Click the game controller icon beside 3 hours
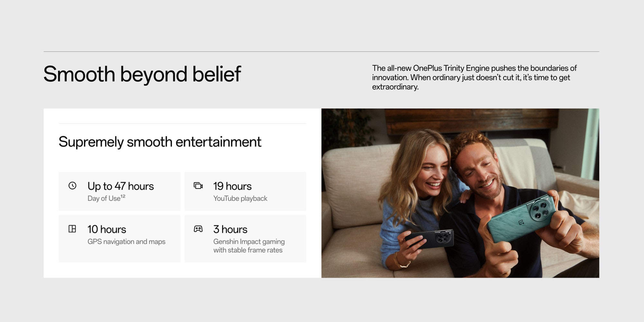This screenshot has height=322, width=644. click(x=198, y=229)
